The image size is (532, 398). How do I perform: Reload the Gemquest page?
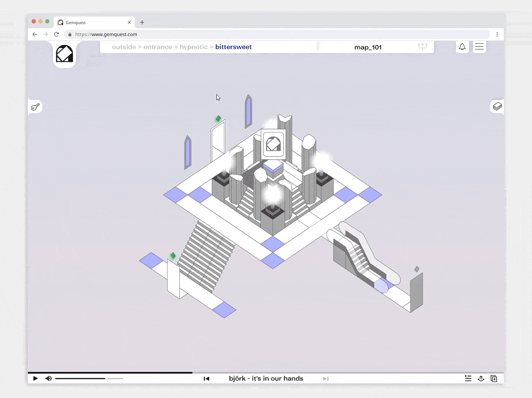(x=56, y=34)
